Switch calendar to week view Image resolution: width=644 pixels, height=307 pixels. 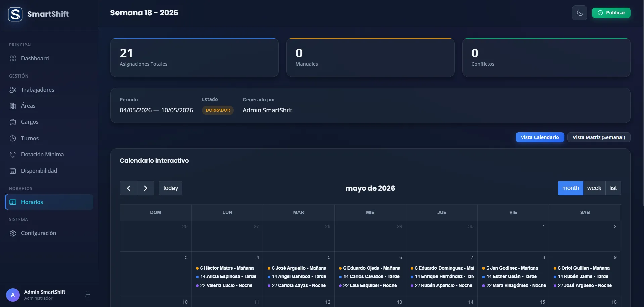click(594, 188)
